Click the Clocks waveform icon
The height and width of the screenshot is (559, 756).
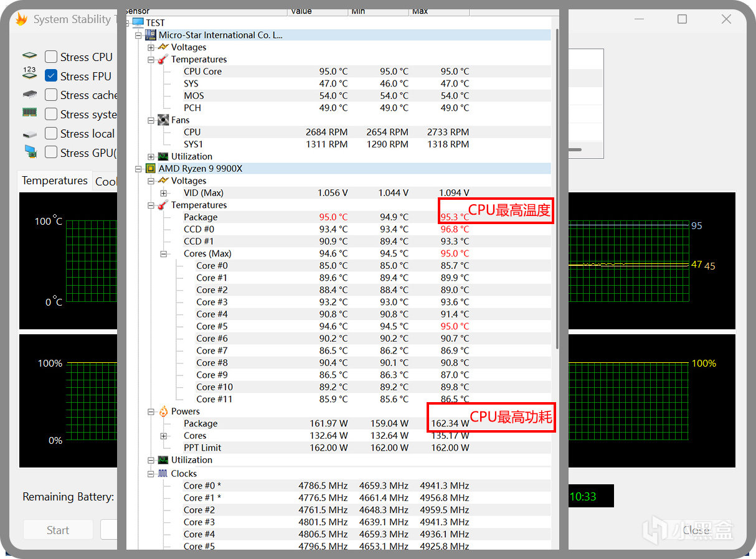[x=163, y=473]
